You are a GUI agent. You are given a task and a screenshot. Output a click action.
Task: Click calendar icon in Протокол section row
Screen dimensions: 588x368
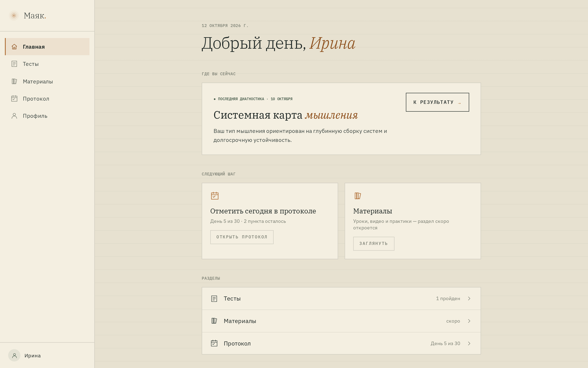[214, 343]
